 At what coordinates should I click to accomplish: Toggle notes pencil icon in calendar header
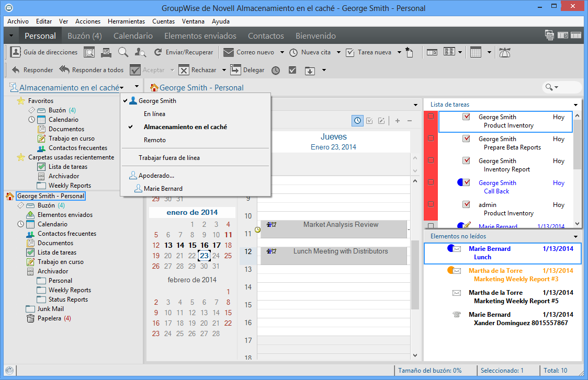click(x=381, y=121)
